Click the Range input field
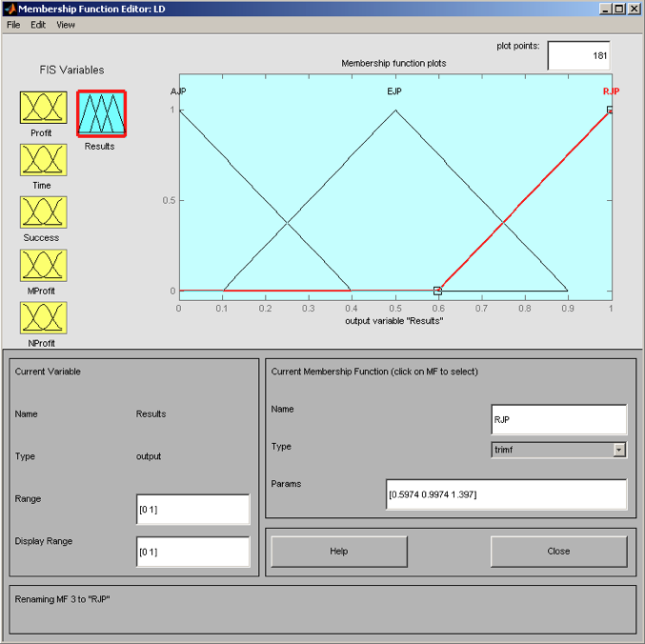Viewport: 645px width, 644px height. [192, 510]
